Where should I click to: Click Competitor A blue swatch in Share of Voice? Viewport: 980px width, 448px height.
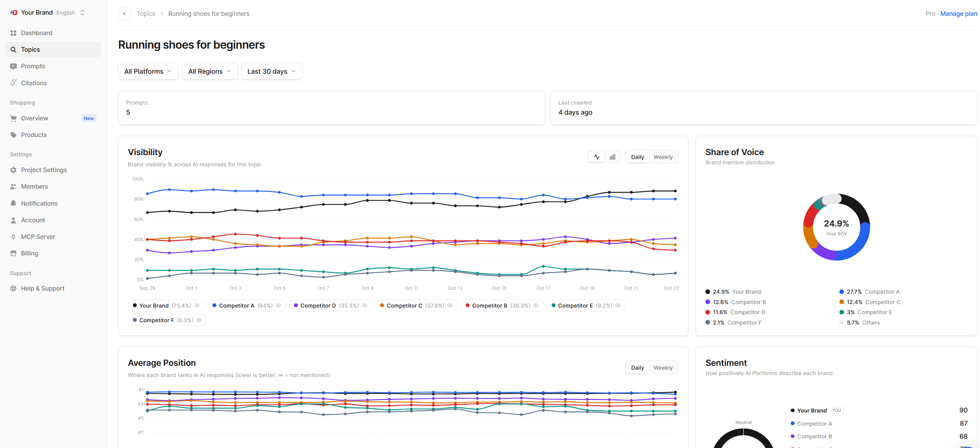[x=841, y=292]
